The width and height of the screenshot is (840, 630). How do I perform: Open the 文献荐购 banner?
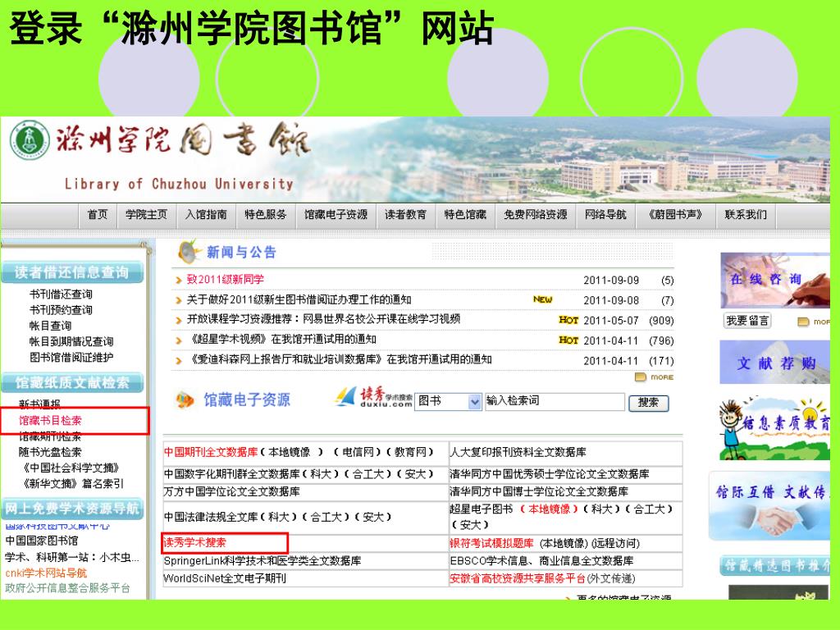[x=774, y=363]
